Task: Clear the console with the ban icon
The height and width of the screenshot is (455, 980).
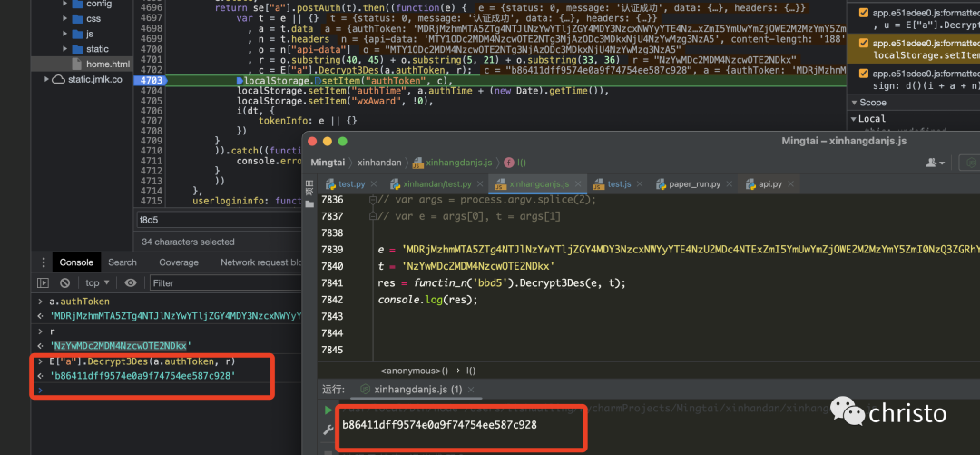Action: (x=64, y=282)
